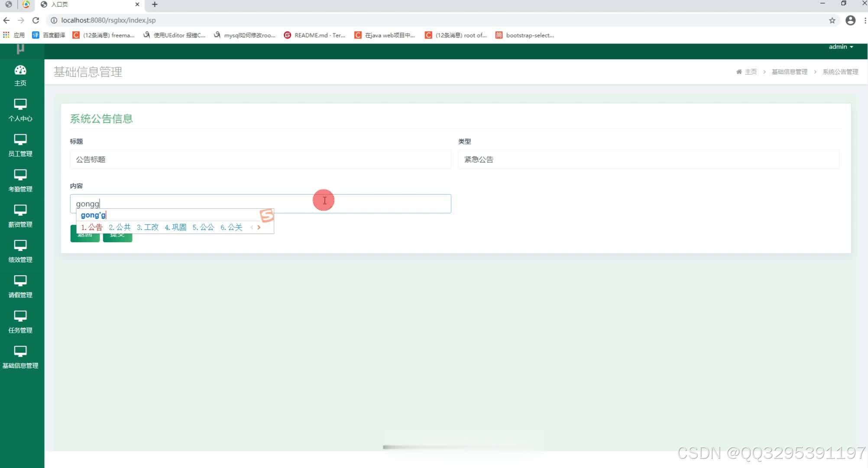Viewport: 868px width, 468px height.
Task: Choose IME candidate 4 巩固
Action: pyautogui.click(x=175, y=227)
